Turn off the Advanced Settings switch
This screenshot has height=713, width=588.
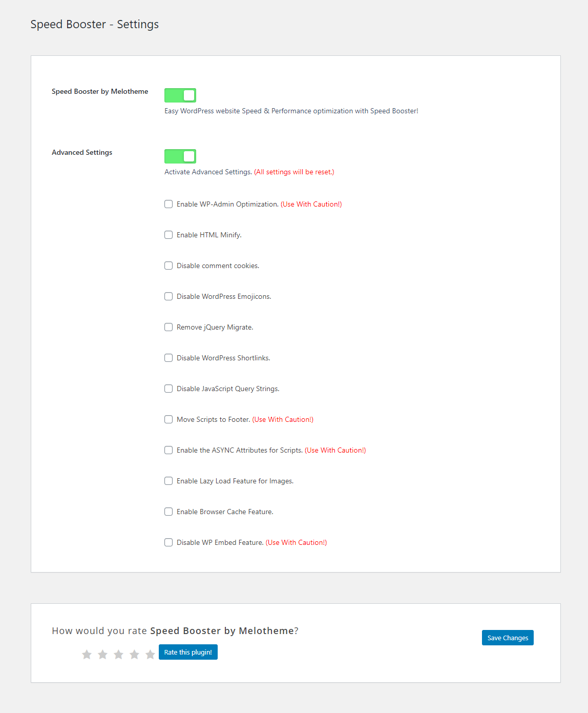(180, 156)
